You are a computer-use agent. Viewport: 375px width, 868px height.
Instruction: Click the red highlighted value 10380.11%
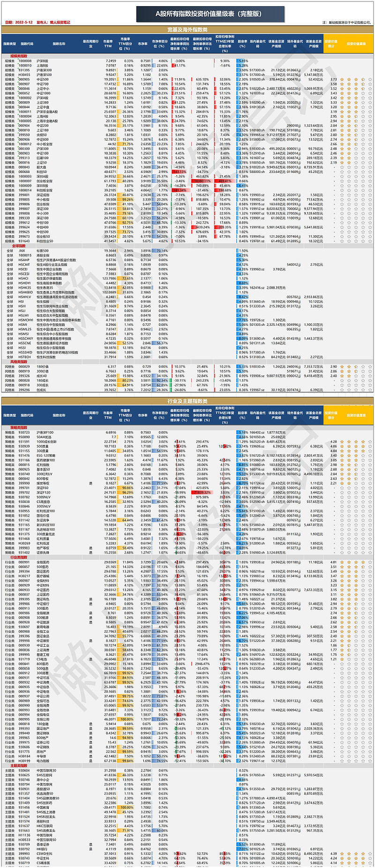[x=202, y=181]
